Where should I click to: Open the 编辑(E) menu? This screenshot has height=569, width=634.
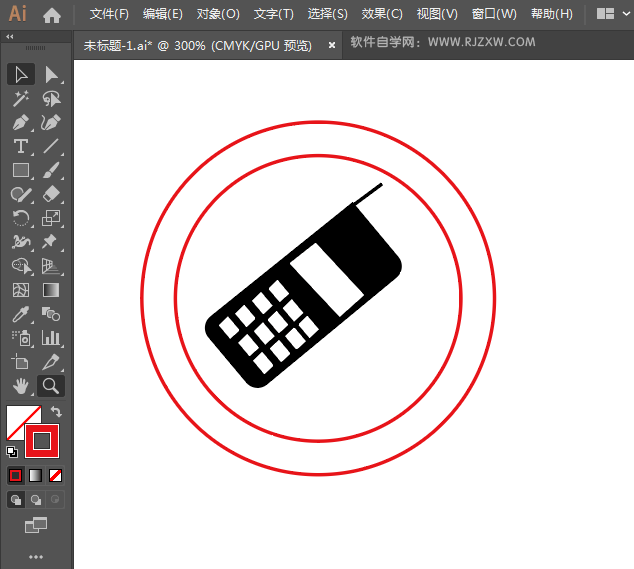point(163,14)
